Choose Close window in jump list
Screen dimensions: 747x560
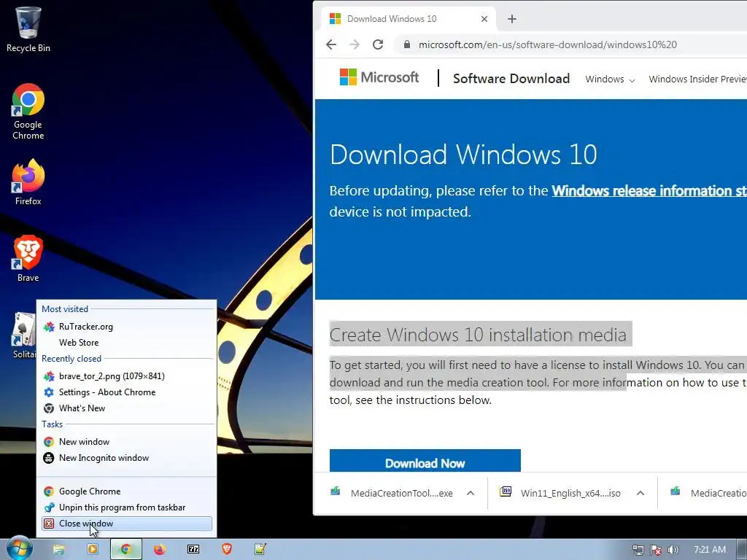tap(127, 524)
